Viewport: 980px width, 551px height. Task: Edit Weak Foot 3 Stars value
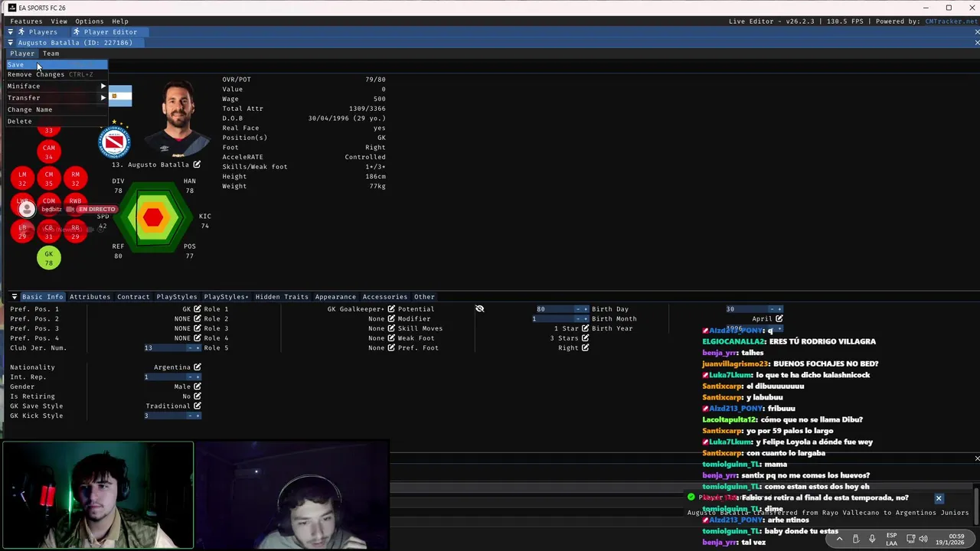pos(585,338)
